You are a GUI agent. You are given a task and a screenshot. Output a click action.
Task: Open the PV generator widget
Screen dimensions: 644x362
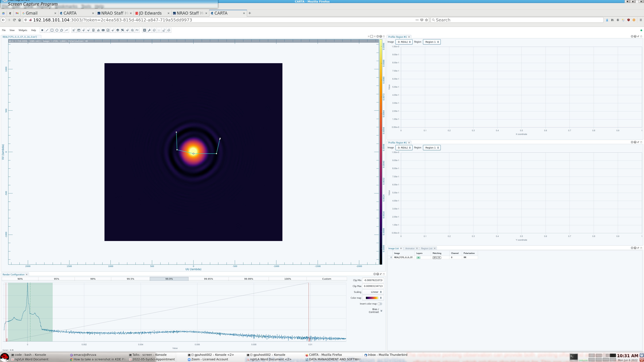[137, 30]
